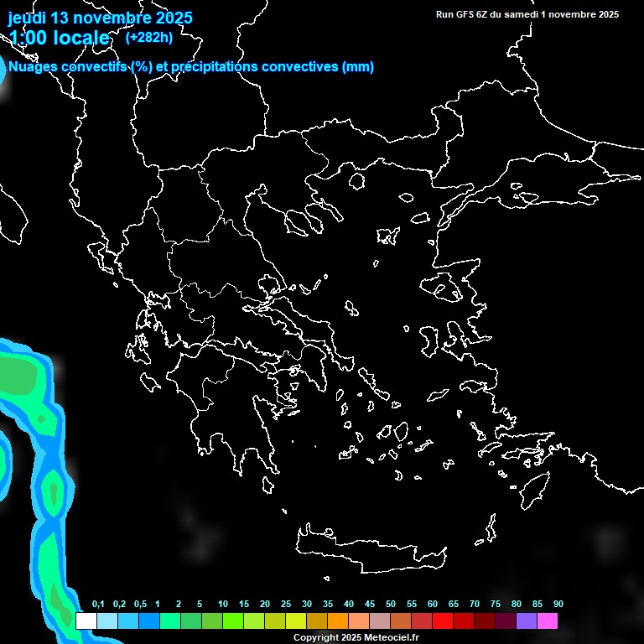The width and height of the screenshot is (644, 644).
Task: Click the date title jeudi 13 novembre 2025
Action: pyautogui.click(x=100, y=18)
